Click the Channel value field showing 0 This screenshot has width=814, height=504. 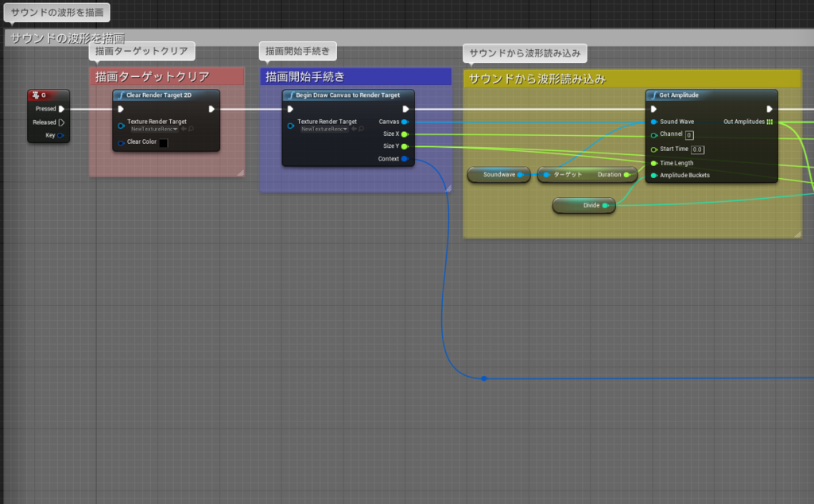pyautogui.click(x=689, y=135)
